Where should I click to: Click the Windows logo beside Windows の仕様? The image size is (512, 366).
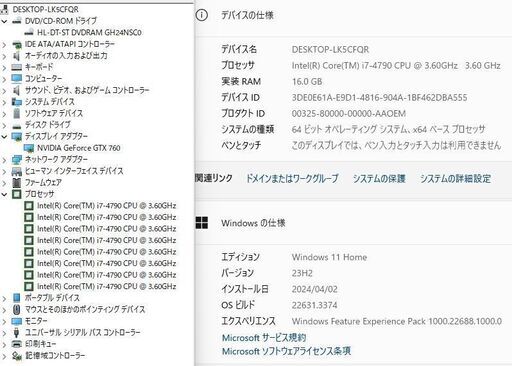click(202, 223)
